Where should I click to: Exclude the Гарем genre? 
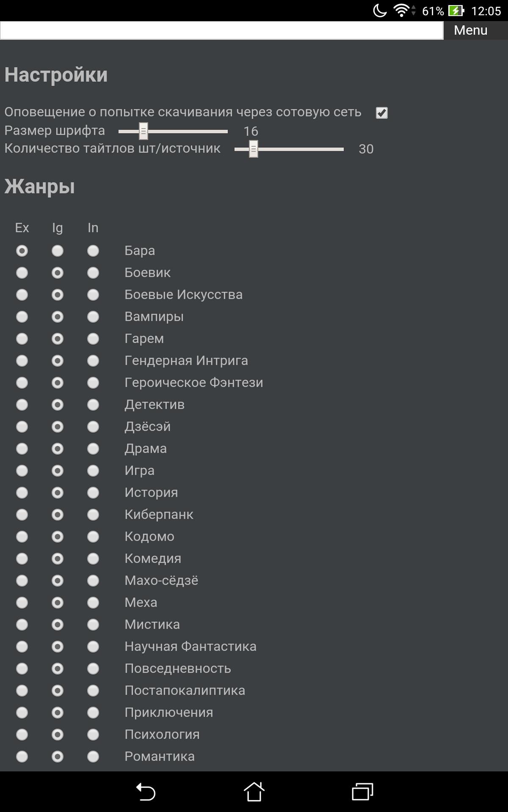click(22, 339)
